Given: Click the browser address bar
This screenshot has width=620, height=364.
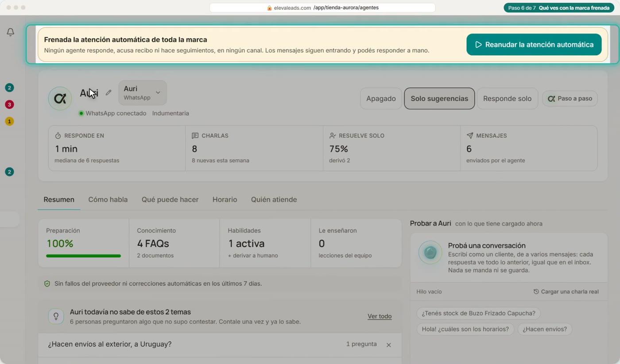Looking at the screenshot, I should [x=322, y=8].
